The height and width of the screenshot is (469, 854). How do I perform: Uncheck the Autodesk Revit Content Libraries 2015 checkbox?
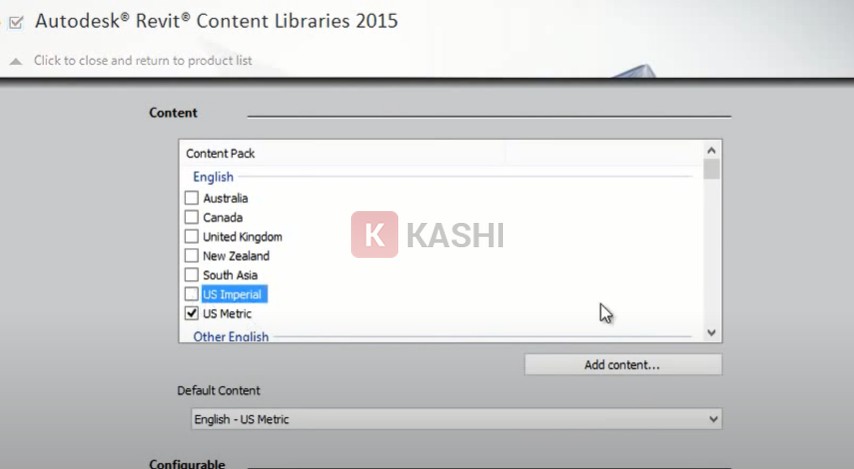click(15, 22)
